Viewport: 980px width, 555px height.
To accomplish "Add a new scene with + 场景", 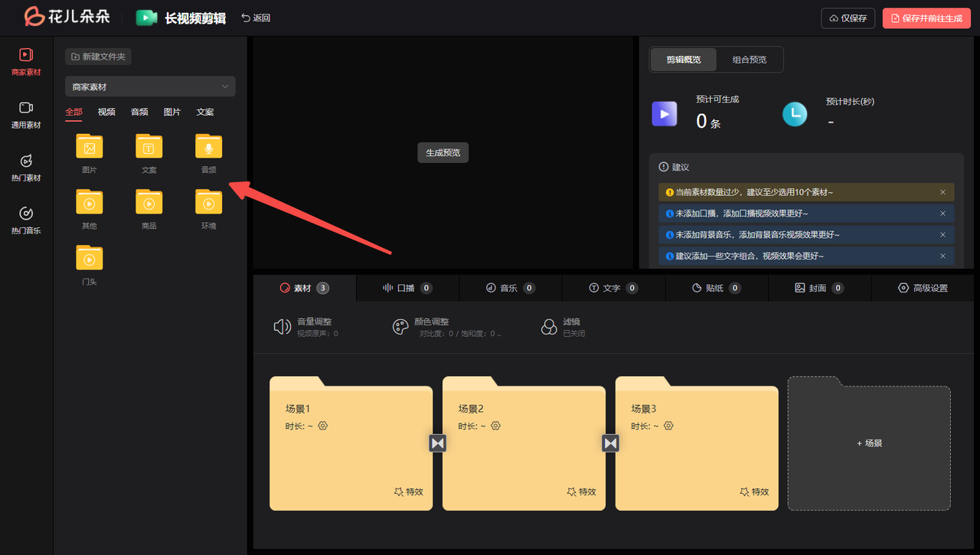I will click(869, 443).
